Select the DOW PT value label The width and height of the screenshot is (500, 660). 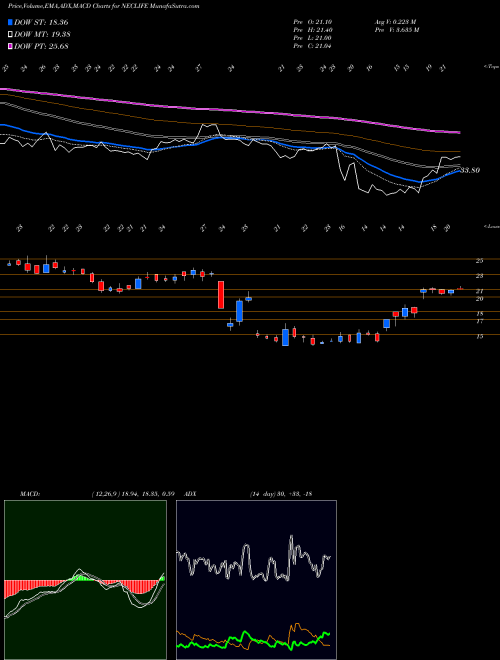point(41,46)
